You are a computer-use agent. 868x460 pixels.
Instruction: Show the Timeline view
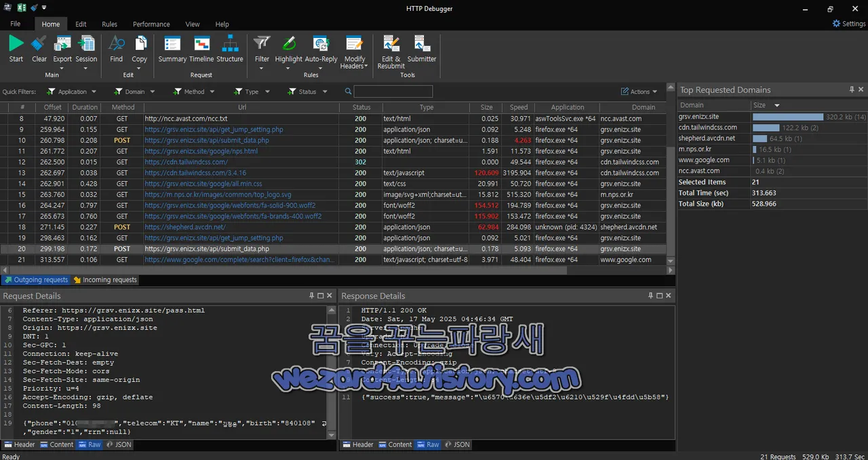(x=201, y=50)
